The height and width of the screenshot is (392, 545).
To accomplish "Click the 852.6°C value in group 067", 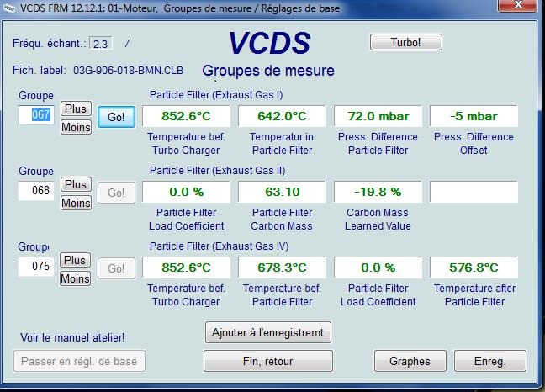I will 187,116.
